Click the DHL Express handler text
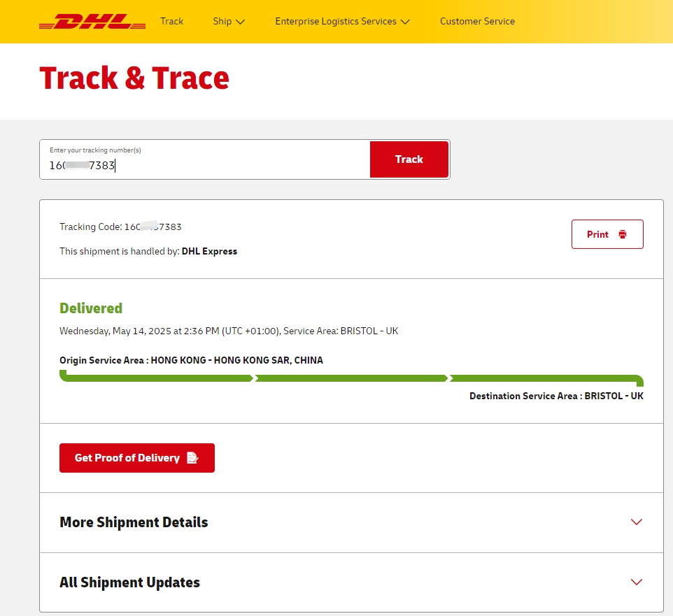 point(209,251)
